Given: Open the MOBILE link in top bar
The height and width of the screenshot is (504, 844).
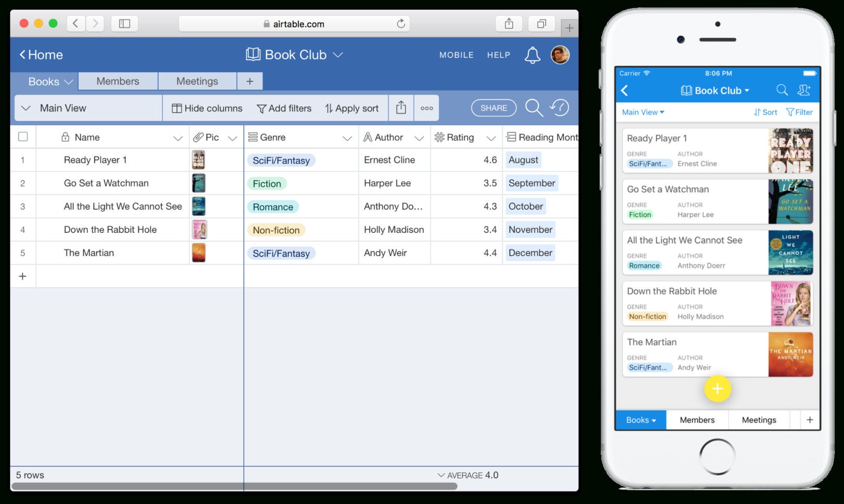Looking at the screenshot, I should 456,55.
